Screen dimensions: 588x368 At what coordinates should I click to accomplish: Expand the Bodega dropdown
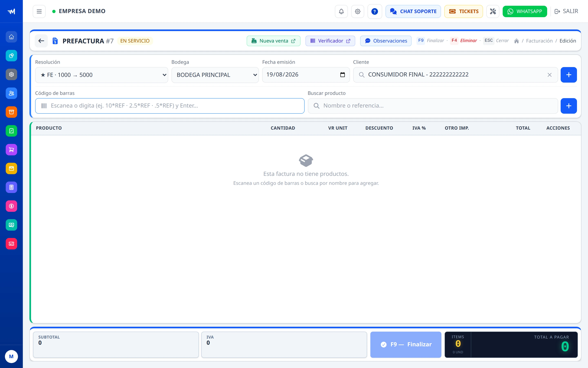[215, 75]
